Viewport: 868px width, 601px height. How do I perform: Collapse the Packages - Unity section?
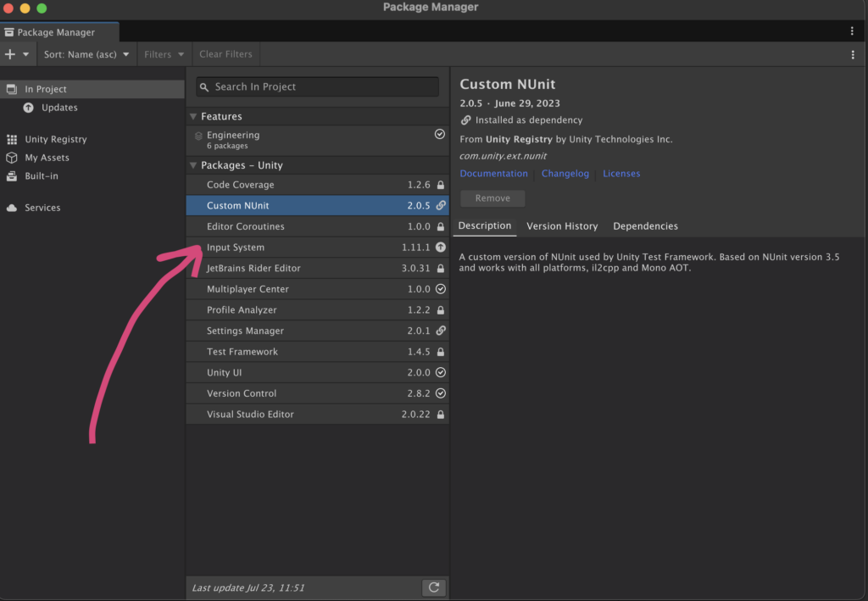pos(194,165)
